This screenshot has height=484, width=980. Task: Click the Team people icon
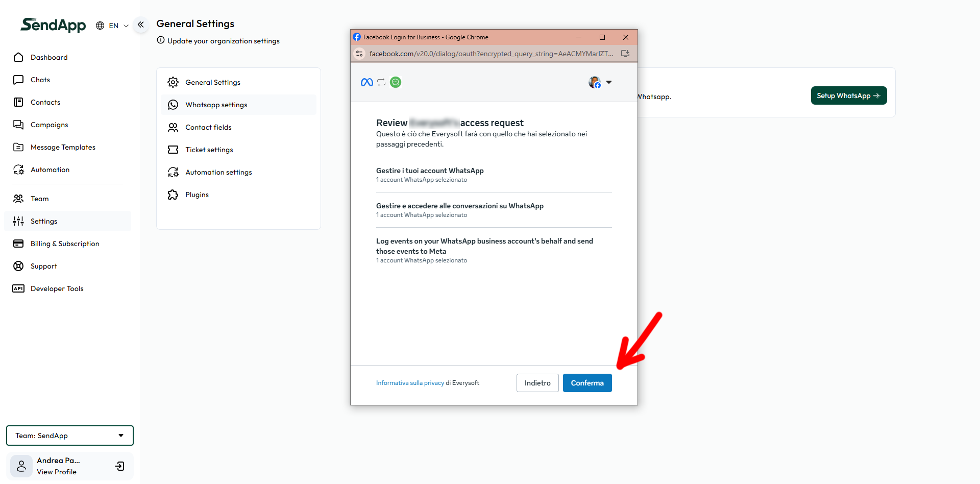18,199
